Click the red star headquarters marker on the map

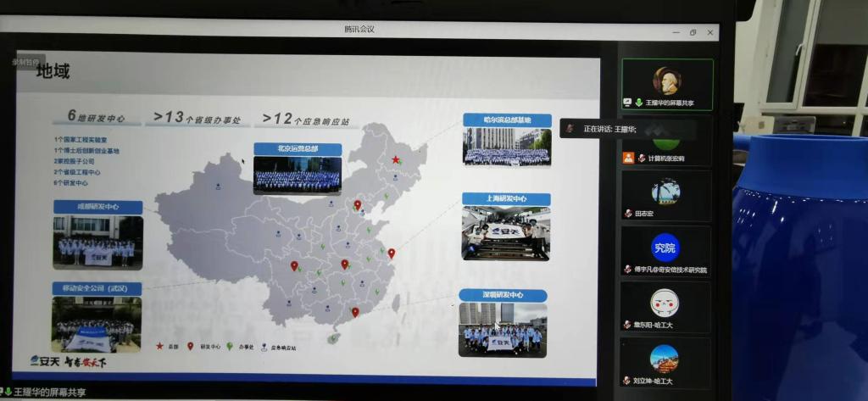pos(395,159)
